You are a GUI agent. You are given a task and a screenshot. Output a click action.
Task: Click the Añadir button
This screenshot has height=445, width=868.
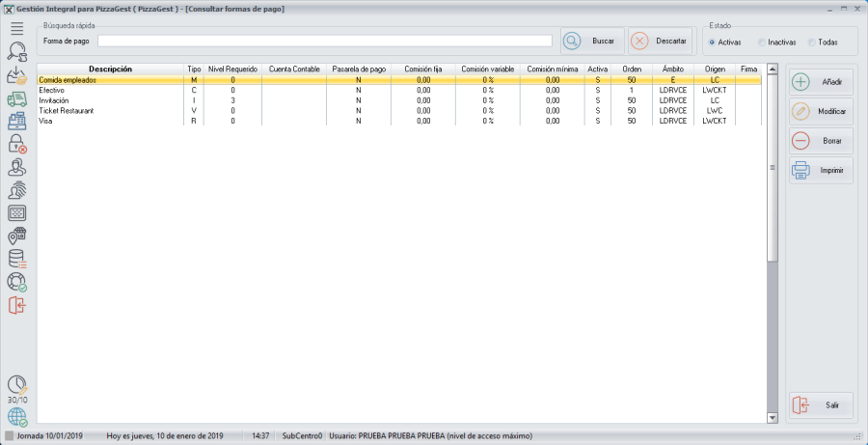[821, 82]
